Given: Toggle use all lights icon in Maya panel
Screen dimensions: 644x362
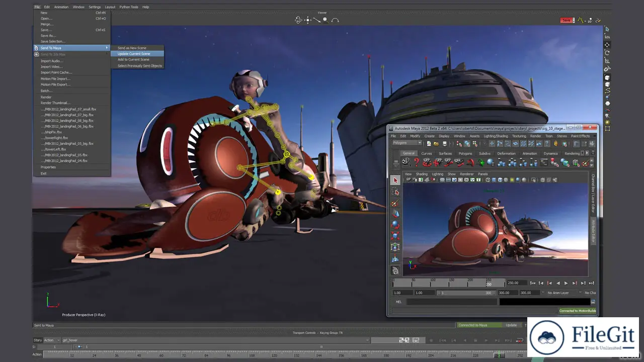Looking at the screenshot, I should click(x=512, y=179).
